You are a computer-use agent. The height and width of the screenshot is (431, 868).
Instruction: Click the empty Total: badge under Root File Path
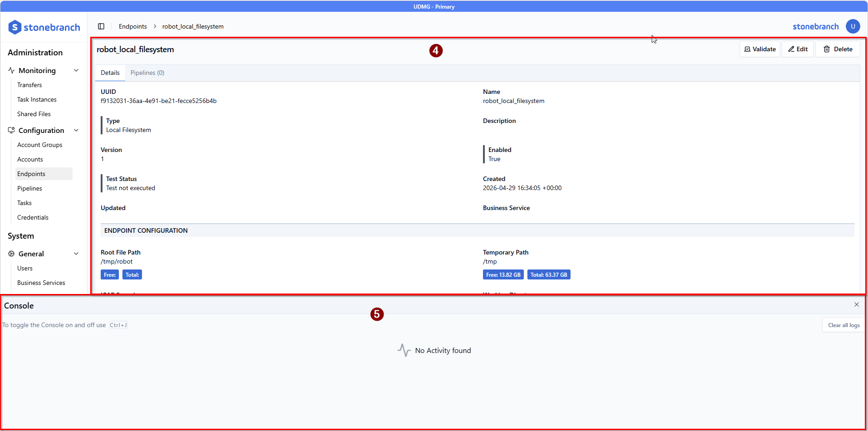click(132, 274)
